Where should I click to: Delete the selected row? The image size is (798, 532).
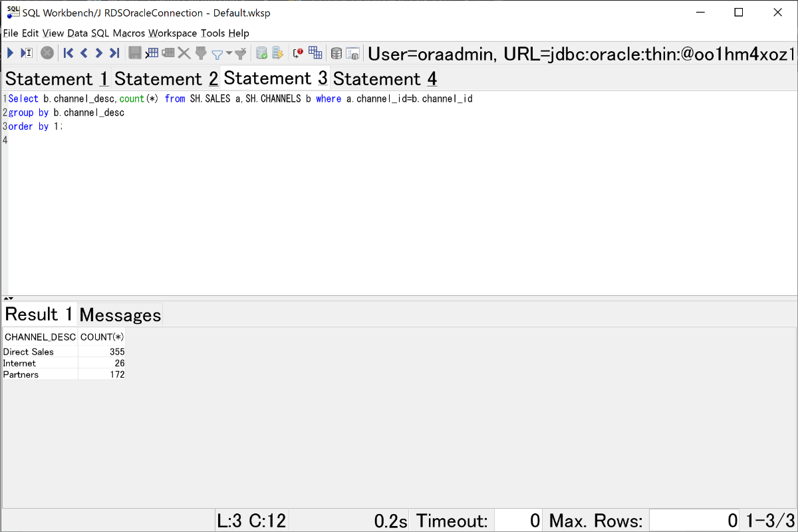click(x=184, y=53)
